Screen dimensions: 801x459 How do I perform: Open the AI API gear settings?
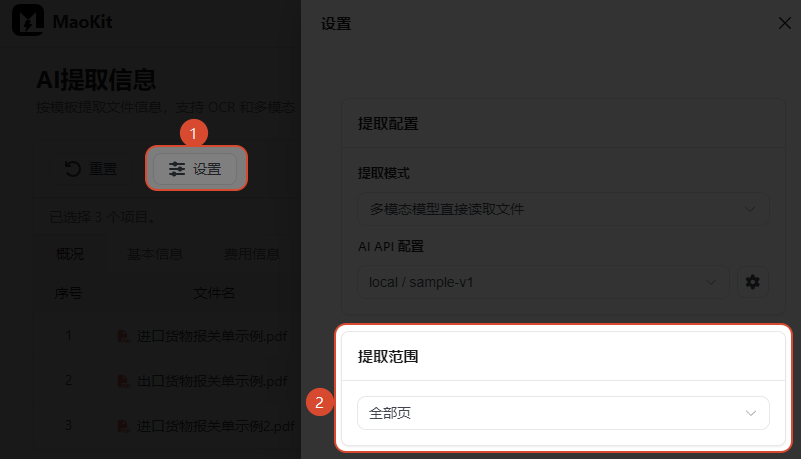coord(752,282)
